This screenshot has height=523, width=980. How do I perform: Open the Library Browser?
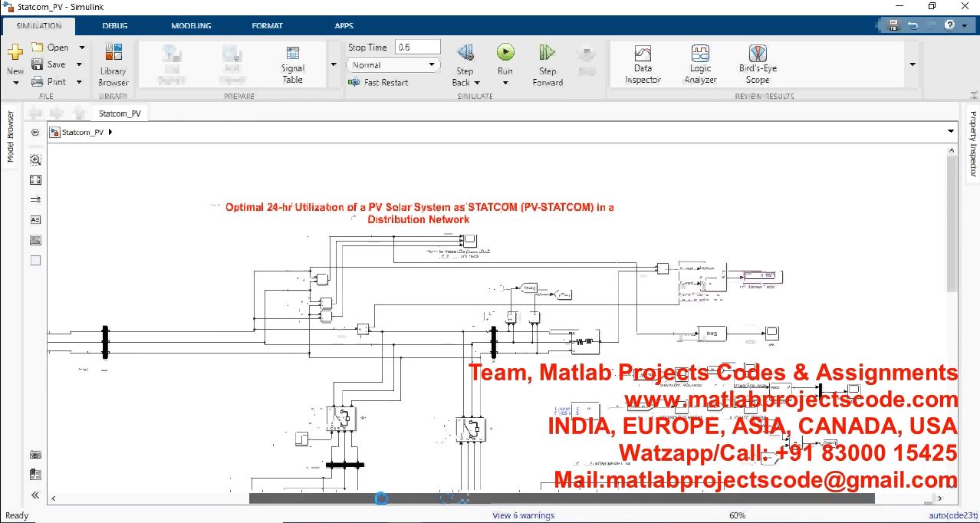[113, 64]
